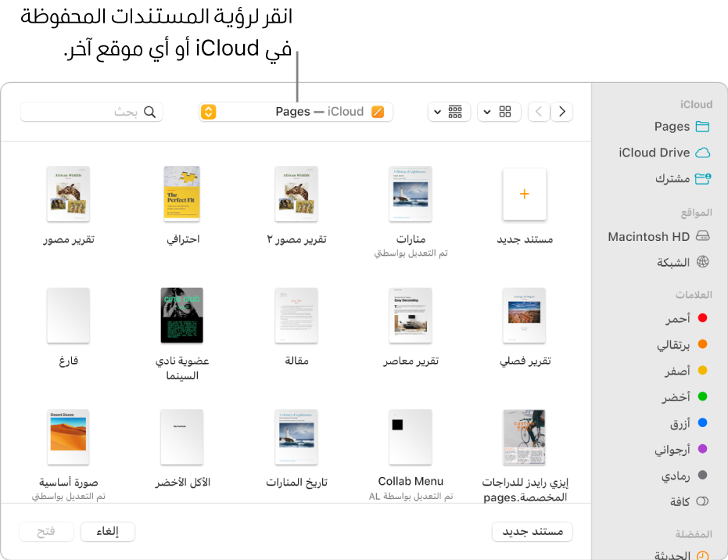
Task: Click the search magnifier icon
Action: click(150, 112)
